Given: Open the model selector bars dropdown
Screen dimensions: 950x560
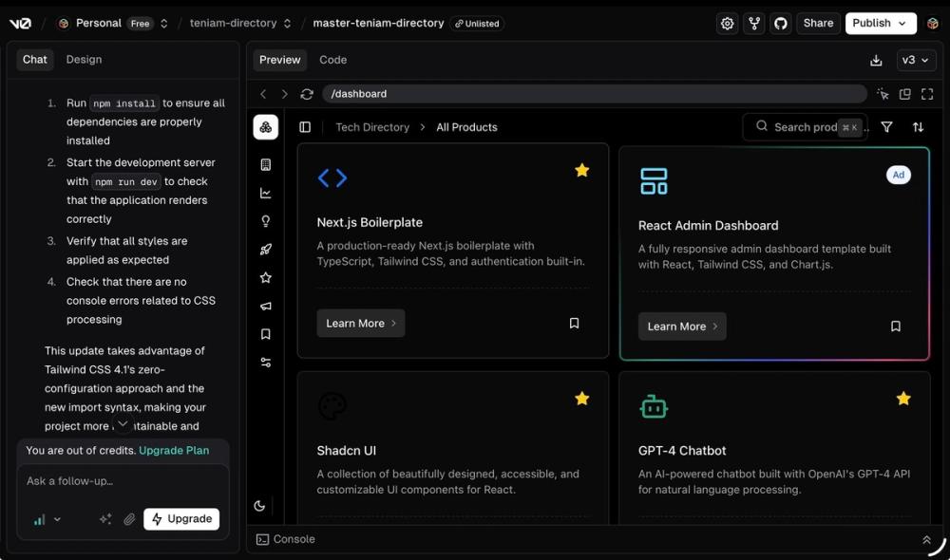Looking at the screenshot, I should coord(47,519).
